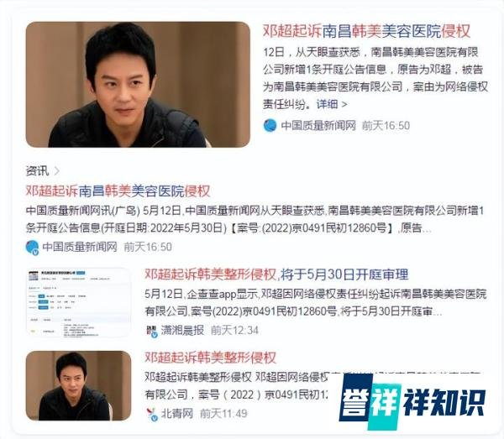
Task: Open 中国质量新闻网 source name in top card
Action: [318, 126]
